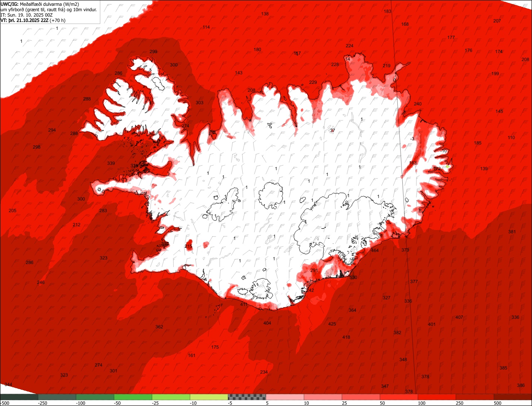This screenshot has height=406, width=532.
Task: Click the legend swatch between -250 and -100
Action: 57,397
